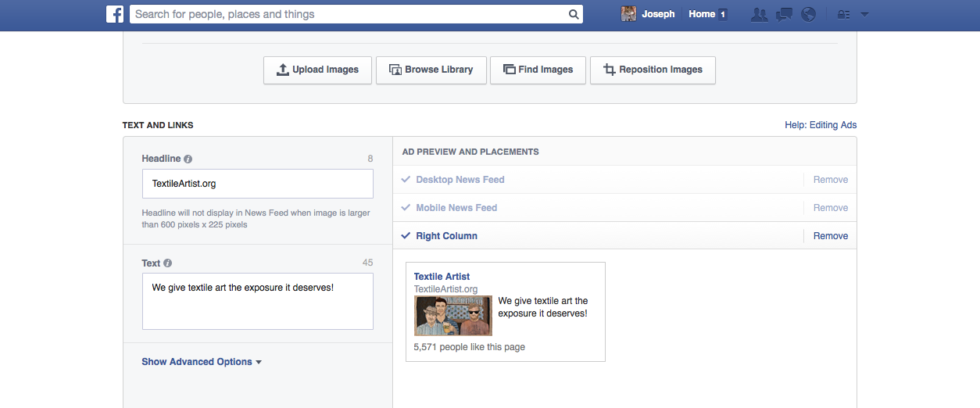
Task: Click the Facebook logo icon
Action: click(x=115, y=14)
